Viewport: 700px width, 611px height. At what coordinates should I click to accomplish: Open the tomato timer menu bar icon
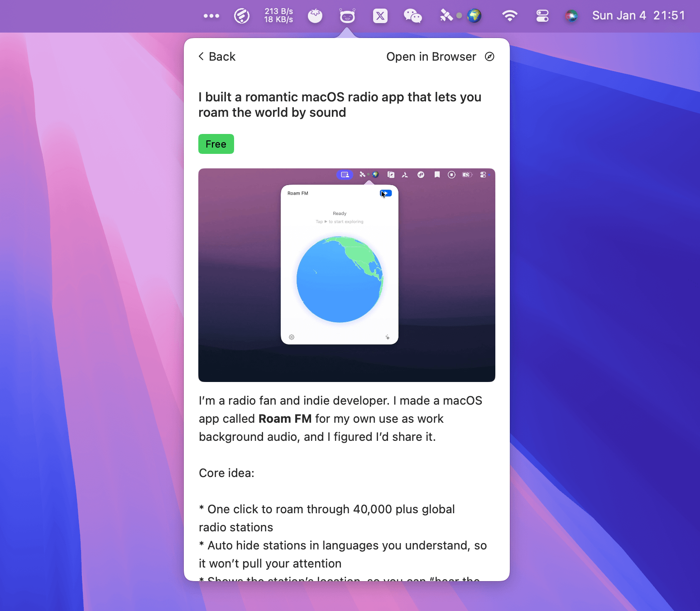[x=315, y=16]
